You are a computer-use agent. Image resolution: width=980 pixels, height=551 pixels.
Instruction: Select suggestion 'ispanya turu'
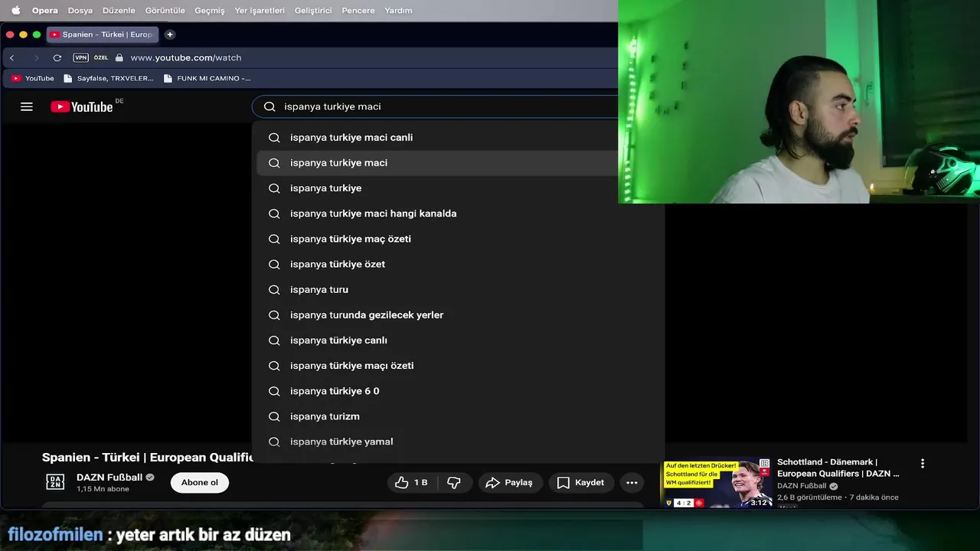point(458,289)
